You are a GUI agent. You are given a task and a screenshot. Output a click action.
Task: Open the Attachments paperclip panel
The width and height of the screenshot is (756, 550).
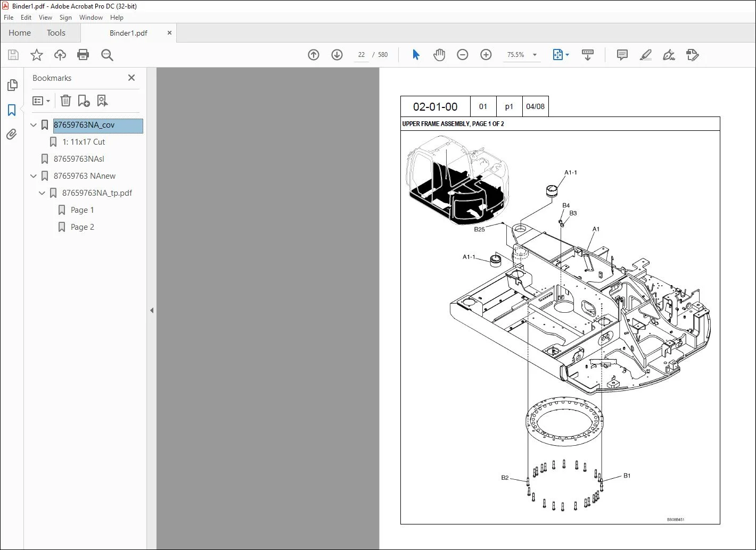coord(12,135)
